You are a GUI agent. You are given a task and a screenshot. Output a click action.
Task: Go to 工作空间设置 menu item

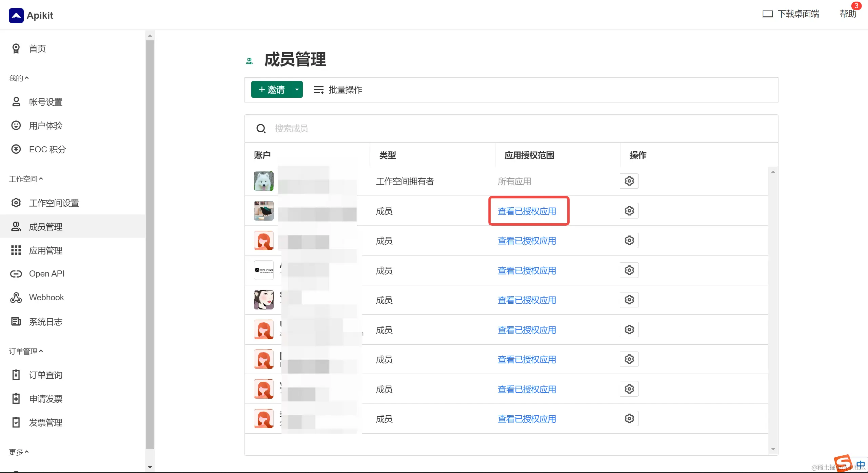tap(54, 203)
